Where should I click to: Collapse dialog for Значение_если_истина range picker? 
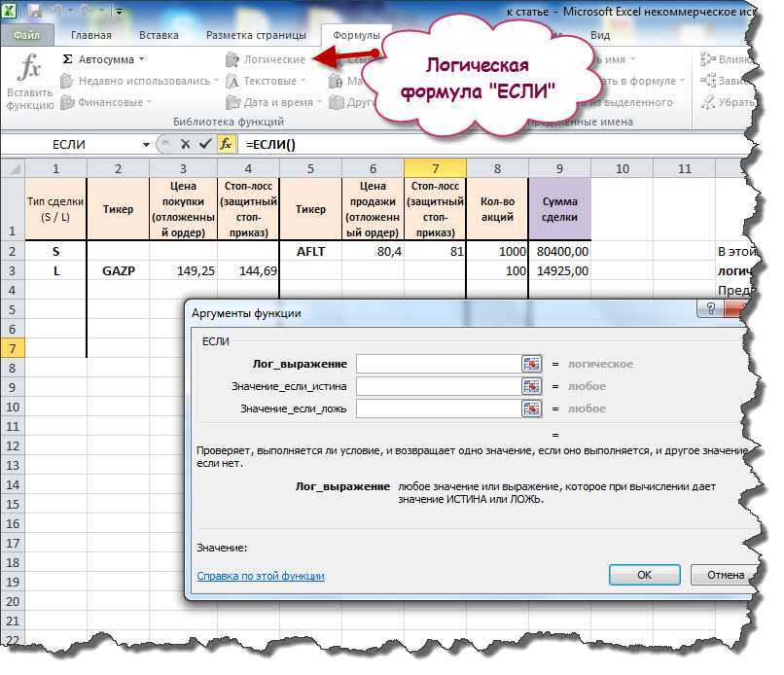(x=531, y=386)
